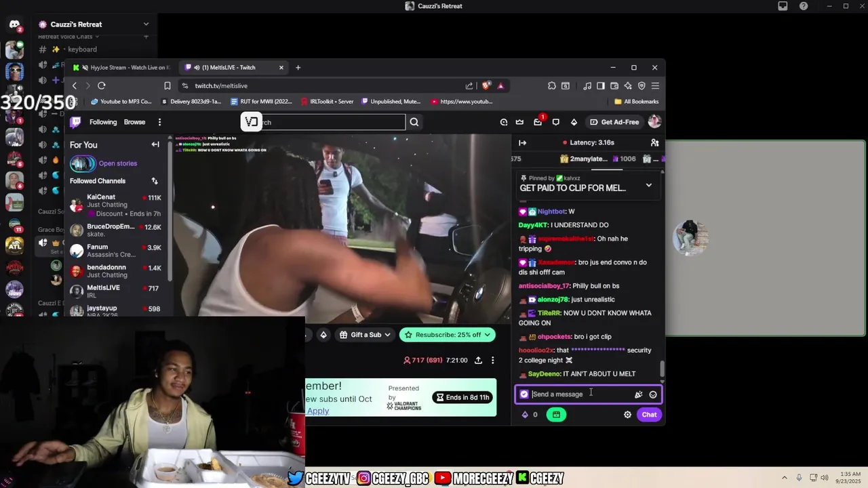The image size is (868, 488).
Task: Open the share icon in the address bar
Action: (469, 86)
